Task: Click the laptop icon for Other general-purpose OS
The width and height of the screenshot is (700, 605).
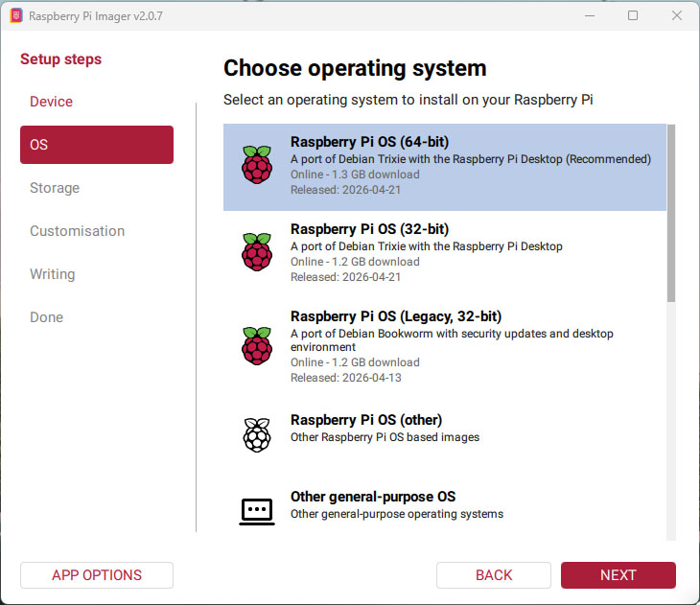Action: tap(257, 512)
